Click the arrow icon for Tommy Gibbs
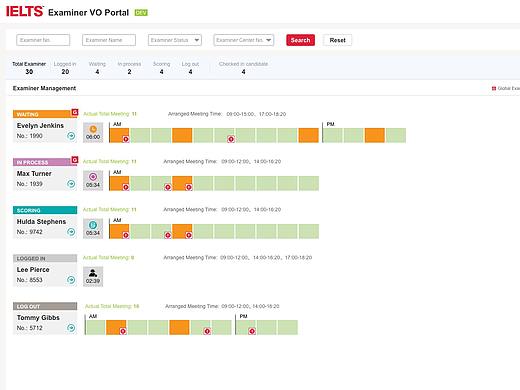 [71, 328]
